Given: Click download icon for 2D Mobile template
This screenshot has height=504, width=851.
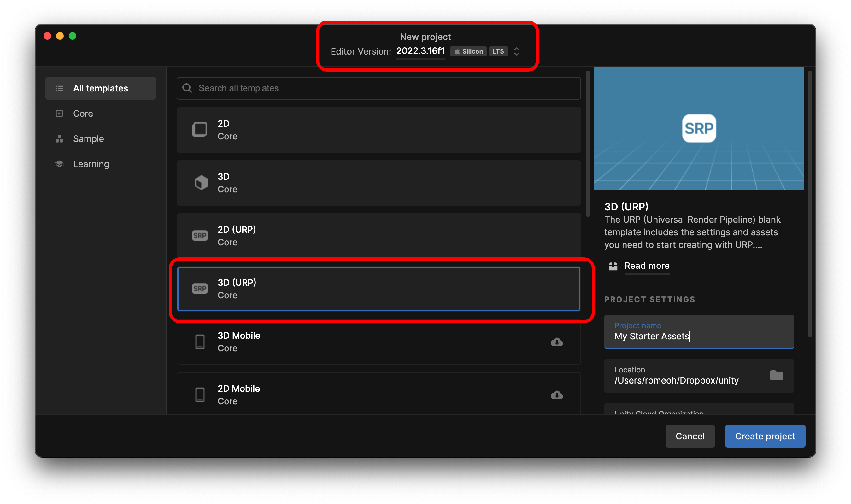Looking at the screenshot, I should coord(557,395).
